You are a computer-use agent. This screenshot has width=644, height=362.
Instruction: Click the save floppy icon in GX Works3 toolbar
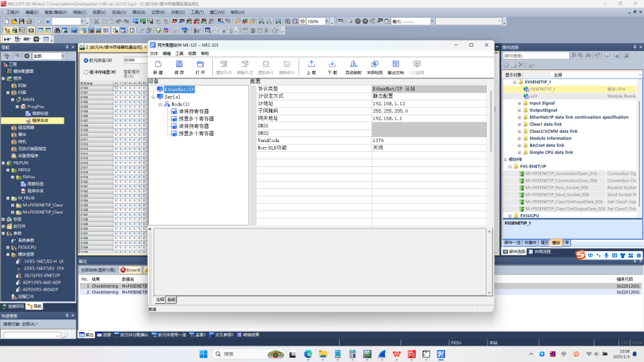coord(22,21)
